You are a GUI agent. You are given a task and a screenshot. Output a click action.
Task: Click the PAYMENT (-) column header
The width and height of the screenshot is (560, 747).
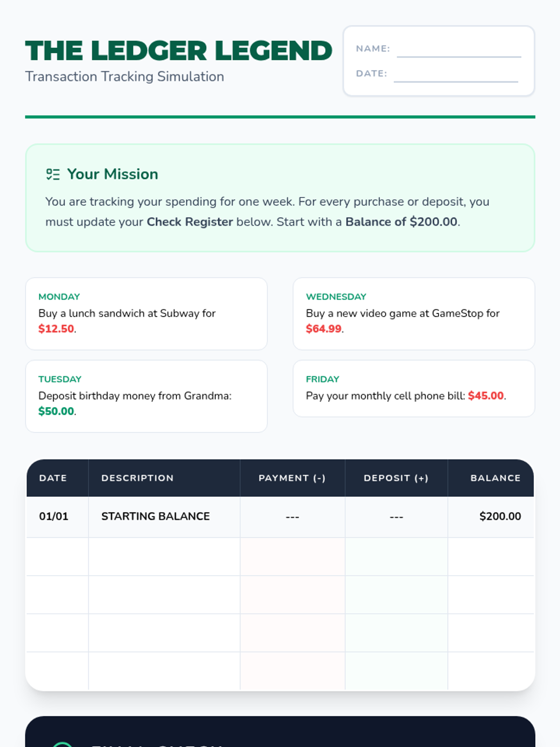click(x=292, y=478)
